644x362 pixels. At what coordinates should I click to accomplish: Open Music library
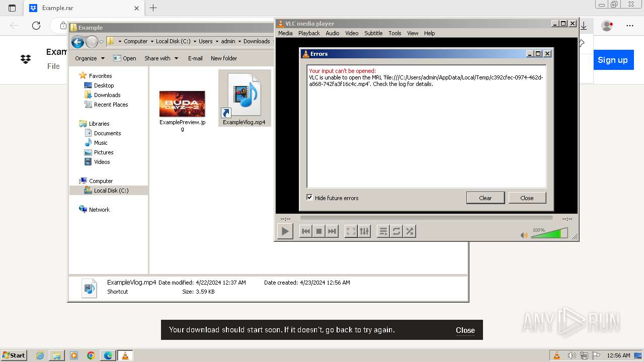(x=96, y=143)
